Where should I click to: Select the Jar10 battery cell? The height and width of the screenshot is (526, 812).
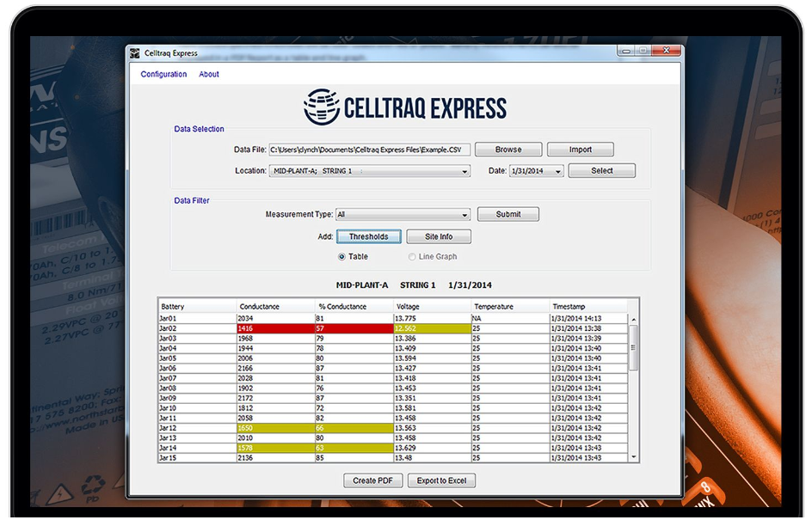coord(197,408)
